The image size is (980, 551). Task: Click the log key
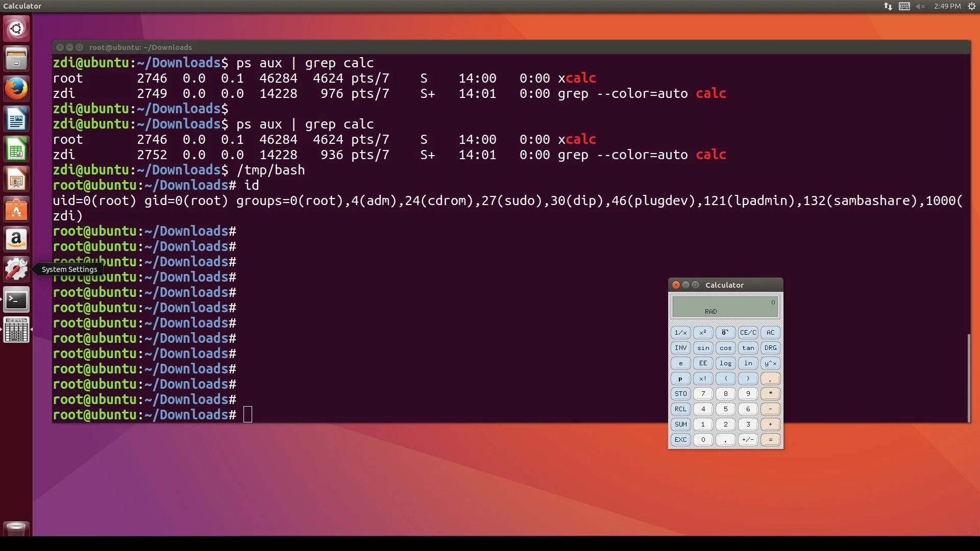(x=726, y=363)
